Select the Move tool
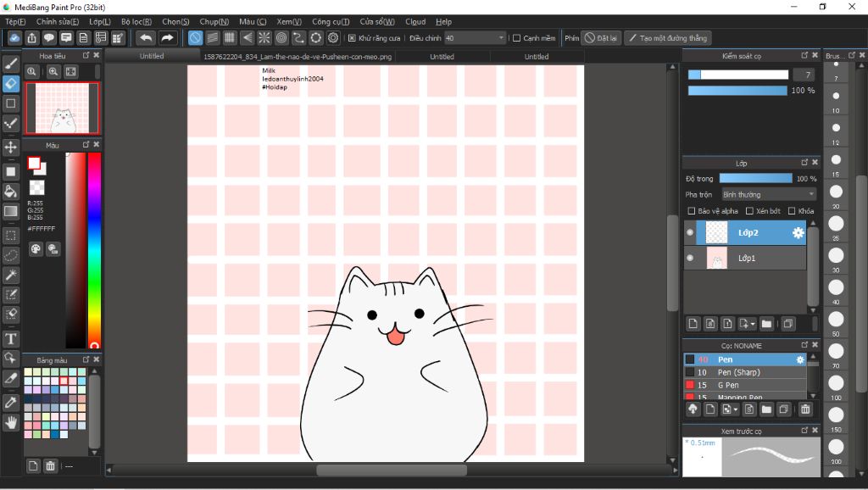This screenshot has width=868, height=490. [10, 148]
